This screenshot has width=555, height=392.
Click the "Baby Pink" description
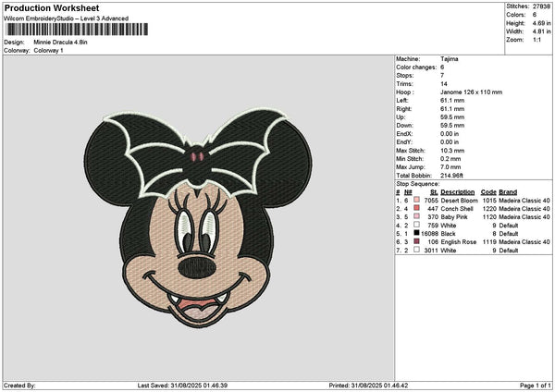click(x=454, y=217)
